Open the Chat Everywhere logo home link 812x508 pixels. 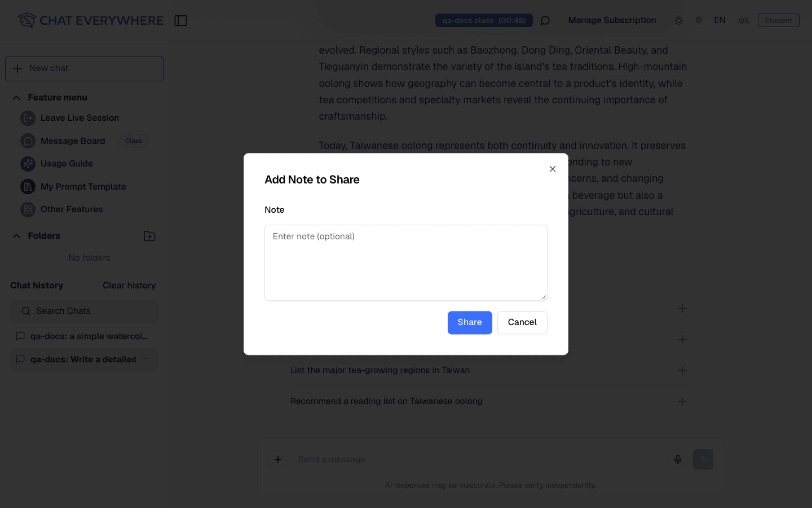pos(90,20)
